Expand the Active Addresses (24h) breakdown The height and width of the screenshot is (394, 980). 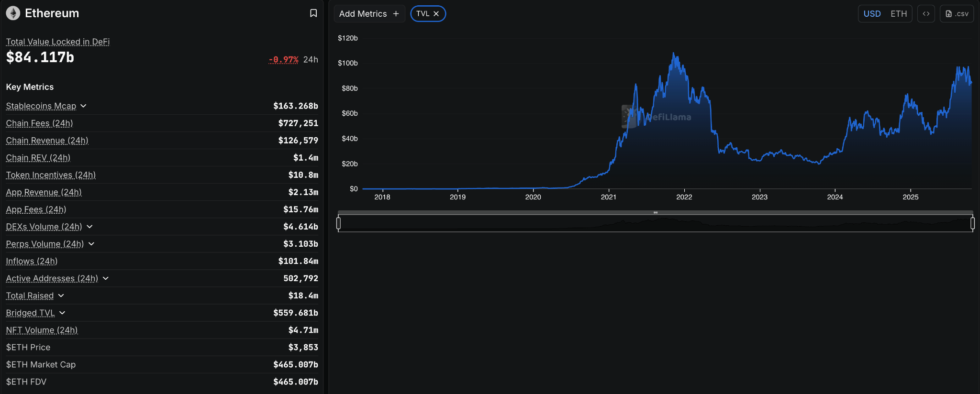[x=106, y=278]
